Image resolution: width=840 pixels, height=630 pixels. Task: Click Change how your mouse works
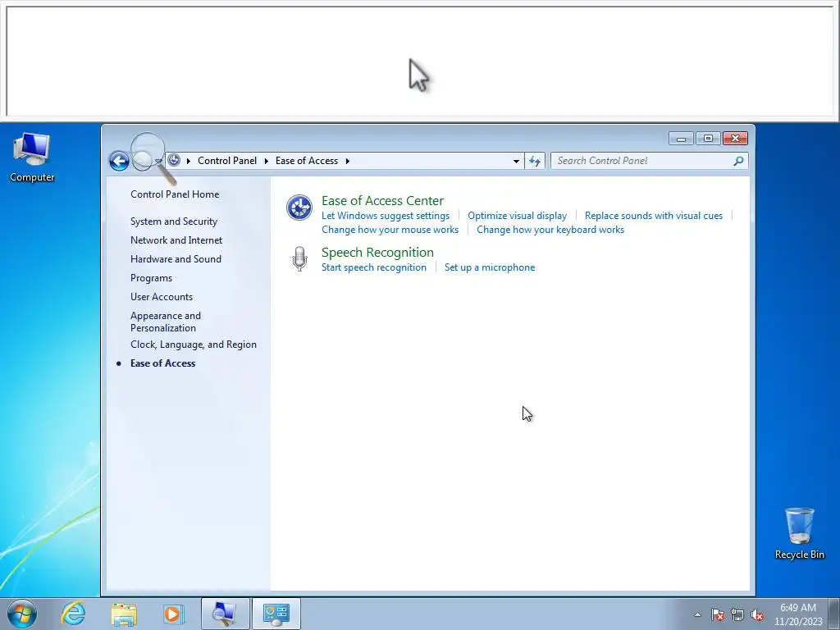tap(390, 230)
